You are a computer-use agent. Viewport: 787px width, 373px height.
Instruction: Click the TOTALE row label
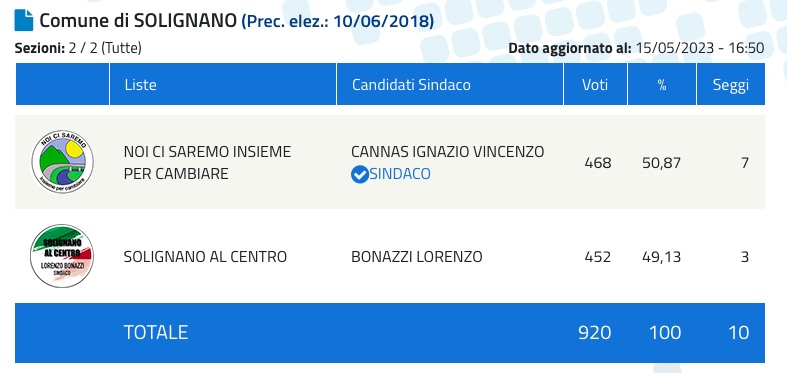point(156,332)
